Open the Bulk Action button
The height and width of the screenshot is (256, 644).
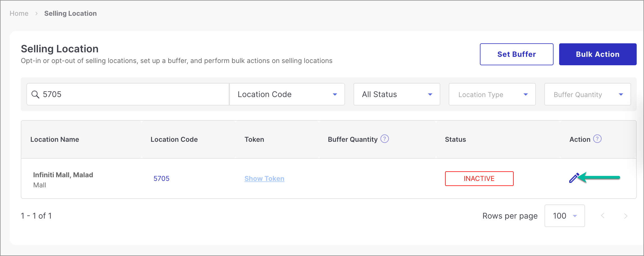[598, 54]
